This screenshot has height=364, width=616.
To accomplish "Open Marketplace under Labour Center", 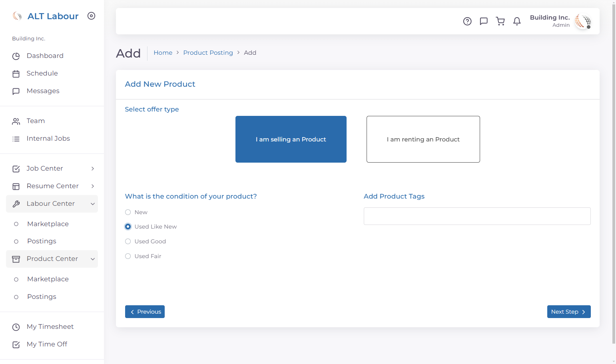I will coord(48,224).
